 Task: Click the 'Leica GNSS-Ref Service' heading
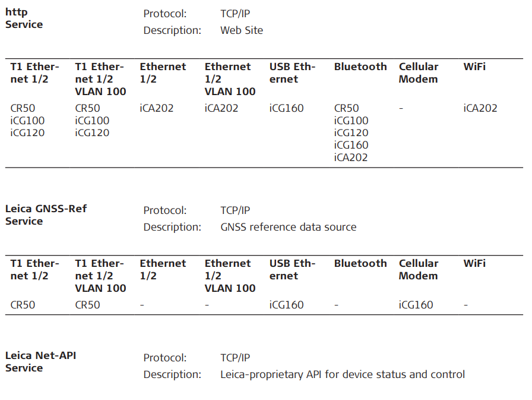(46, 215)
